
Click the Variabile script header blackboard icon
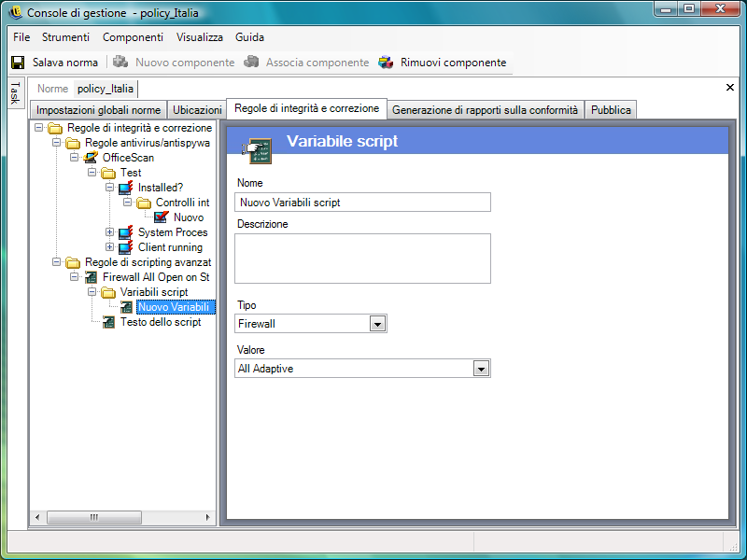pyautogui.click(x=259, y=150)
